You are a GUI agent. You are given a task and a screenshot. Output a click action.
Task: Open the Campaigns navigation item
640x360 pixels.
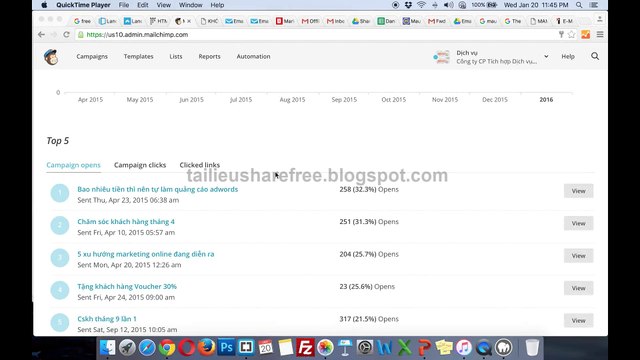[x=92, y=56]
